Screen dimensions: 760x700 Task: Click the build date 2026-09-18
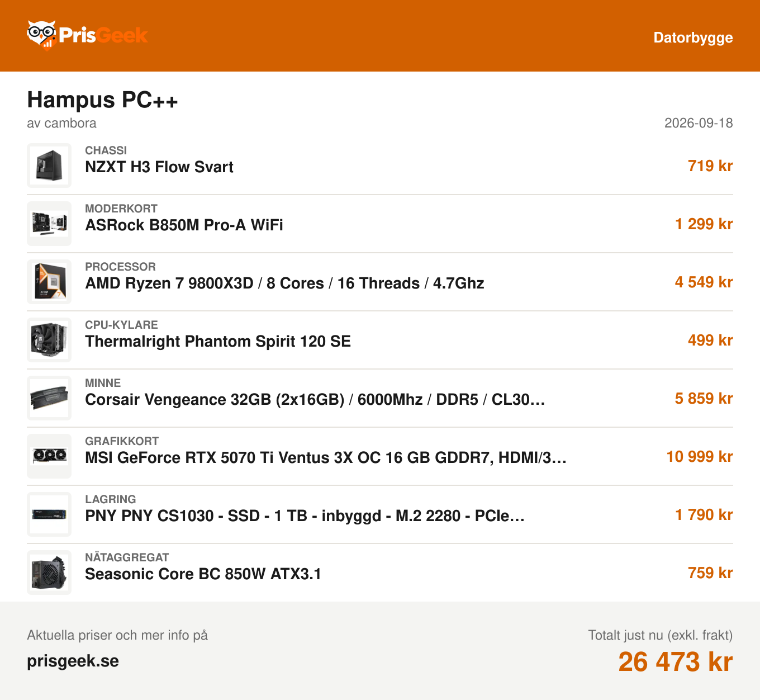(699, 123)
